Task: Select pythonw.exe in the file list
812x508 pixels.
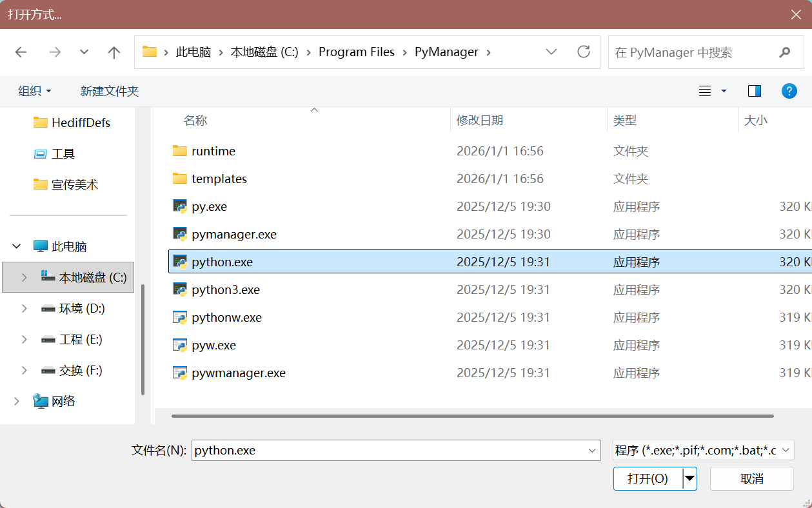Action: (x=226, y=317)
